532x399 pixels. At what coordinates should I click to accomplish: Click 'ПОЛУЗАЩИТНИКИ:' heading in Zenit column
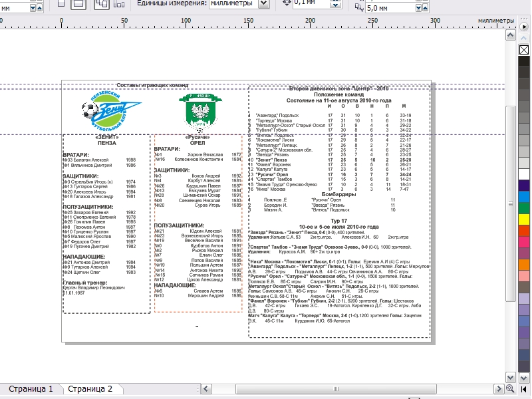coord(88,207)
